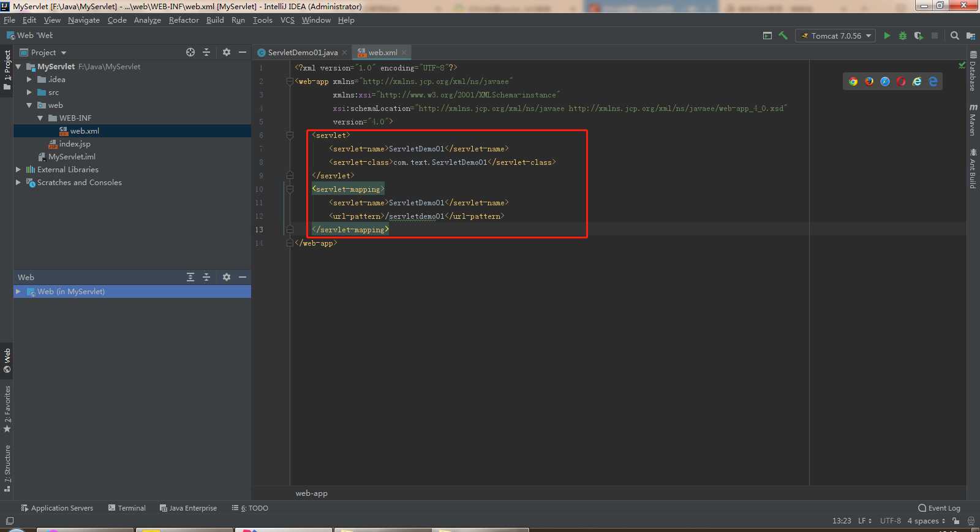Run with Coverage icon in toolbar
This screenshot has width=980, height=532.
click(x=918, y=36)
